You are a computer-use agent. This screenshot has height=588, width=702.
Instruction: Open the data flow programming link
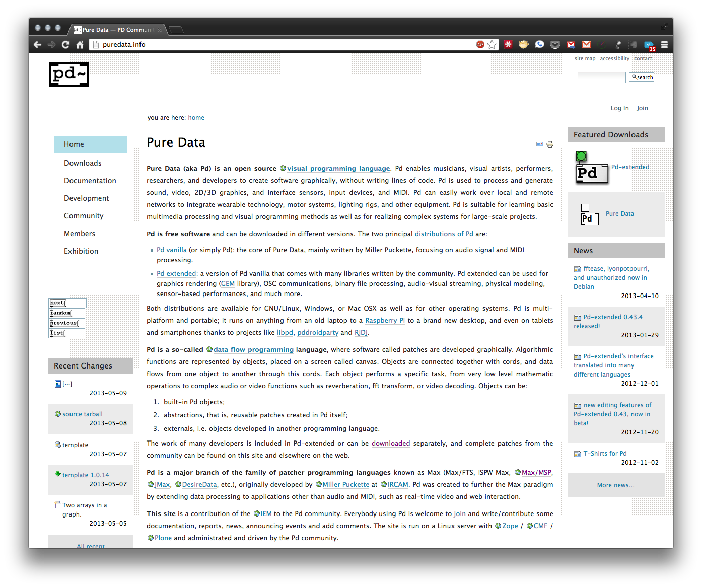pyautogui.click(x=253, y=349)
